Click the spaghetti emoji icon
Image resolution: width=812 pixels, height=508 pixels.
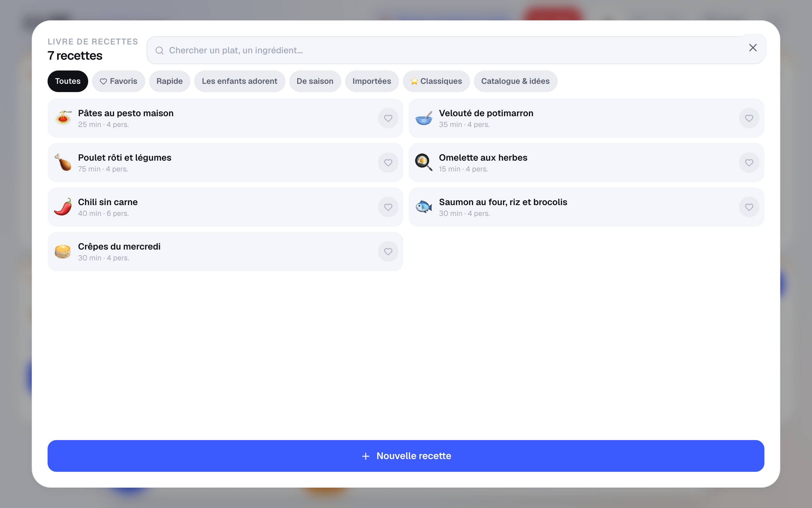[63, 118]
